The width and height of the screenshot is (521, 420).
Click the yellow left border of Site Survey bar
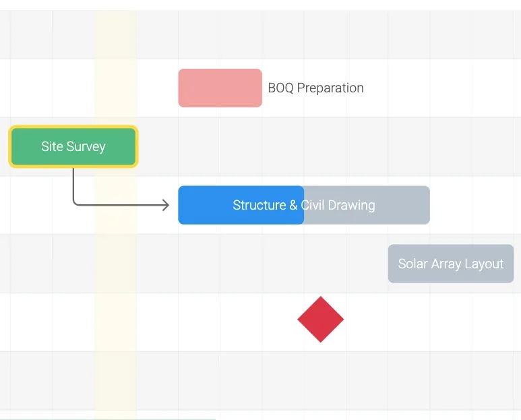[10, 146]
